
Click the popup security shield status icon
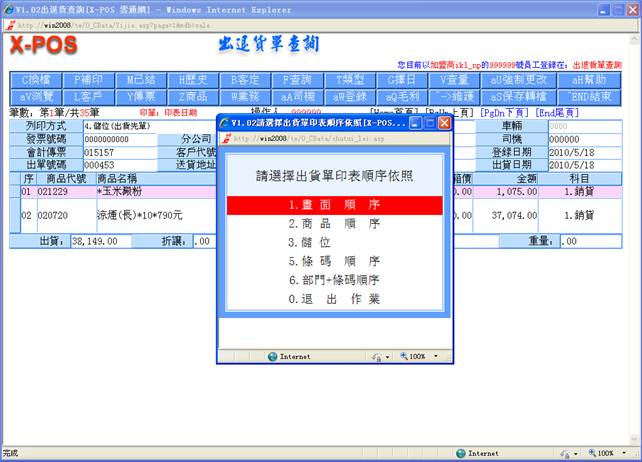379,356
